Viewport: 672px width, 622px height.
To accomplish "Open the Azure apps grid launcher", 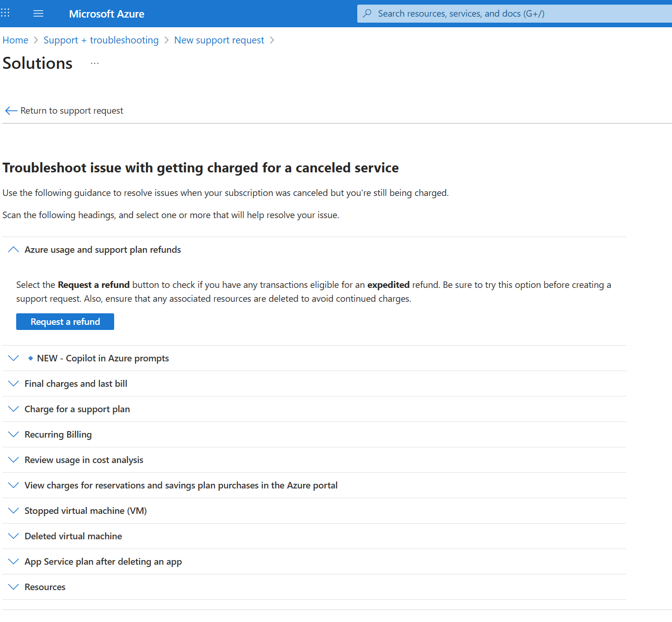I will [x=6, y=13].
